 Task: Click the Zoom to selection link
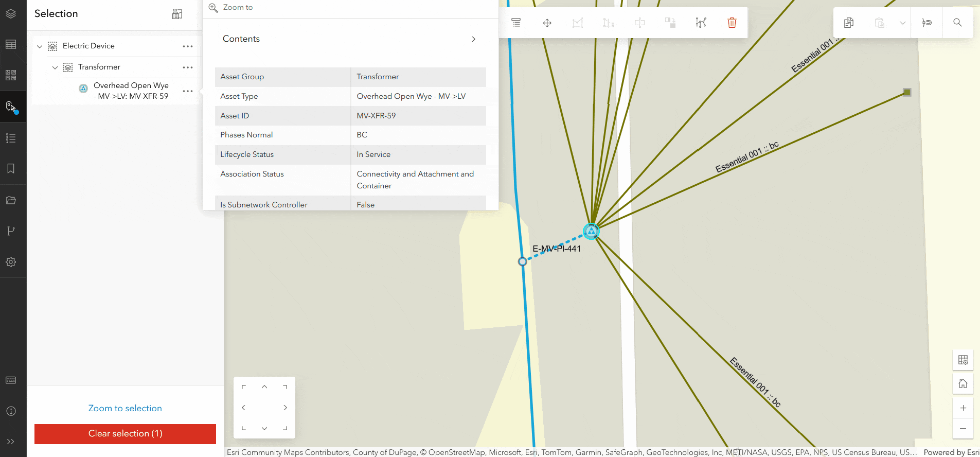pos(125,408)
